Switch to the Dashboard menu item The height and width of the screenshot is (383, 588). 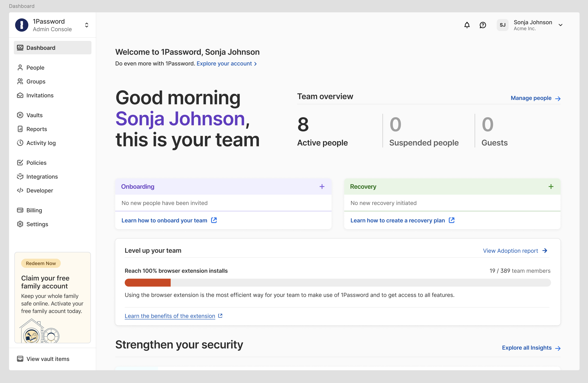(40, 47)
